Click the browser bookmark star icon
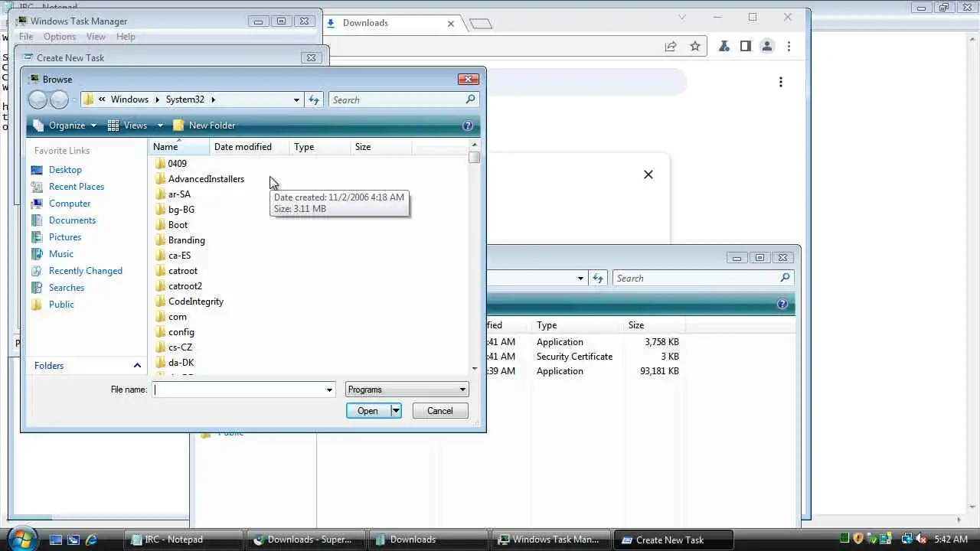 [695, 47]
